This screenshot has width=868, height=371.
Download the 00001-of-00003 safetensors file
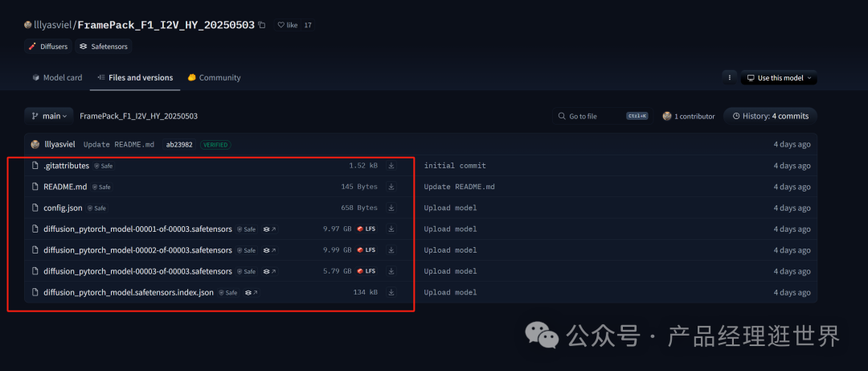pyautogui.click(x=391, y=229)
